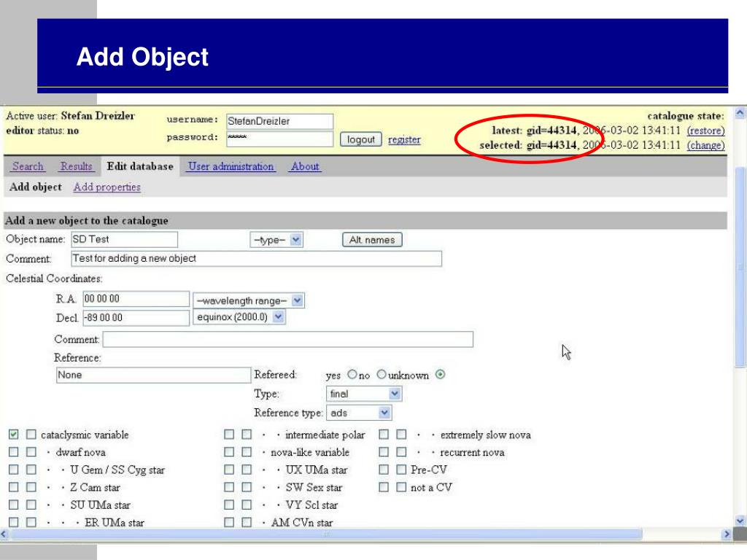Image resolution: width=747 pixels, height=560 pixels.
Task: Click horizontal scrollbar left arrow
Action: coord(4,534)
